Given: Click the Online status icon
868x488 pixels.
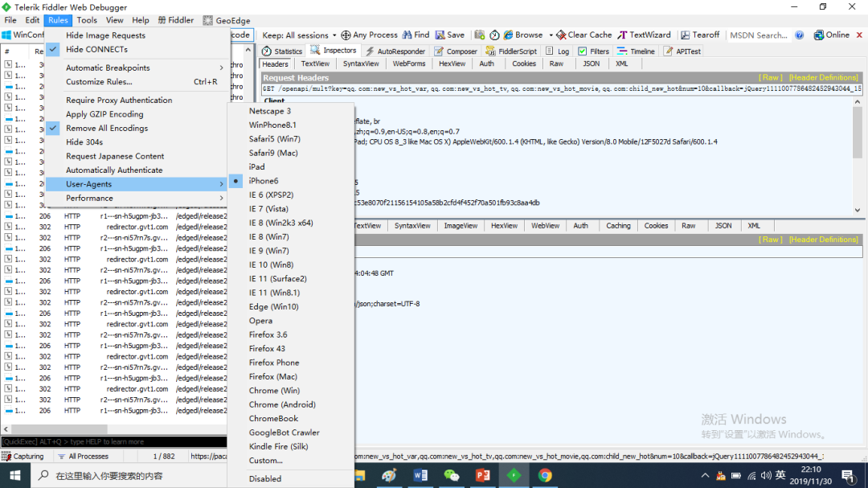Looking at the screenshot, I should click(819, 35).
